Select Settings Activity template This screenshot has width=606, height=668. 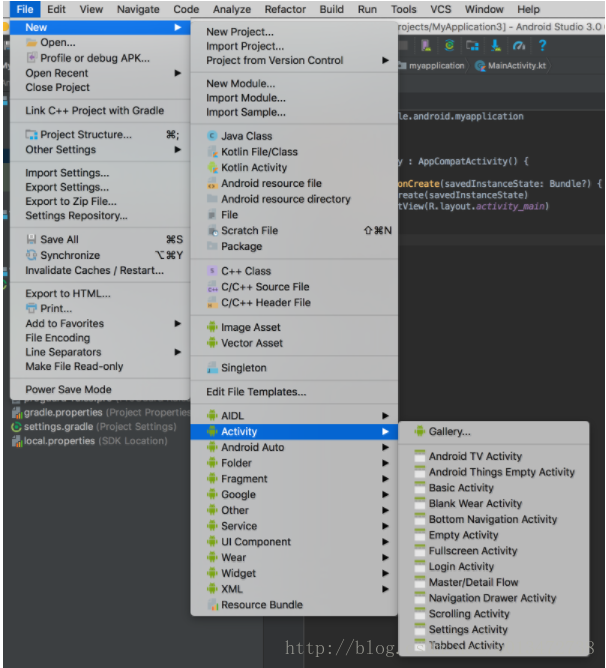pos(493,629)
